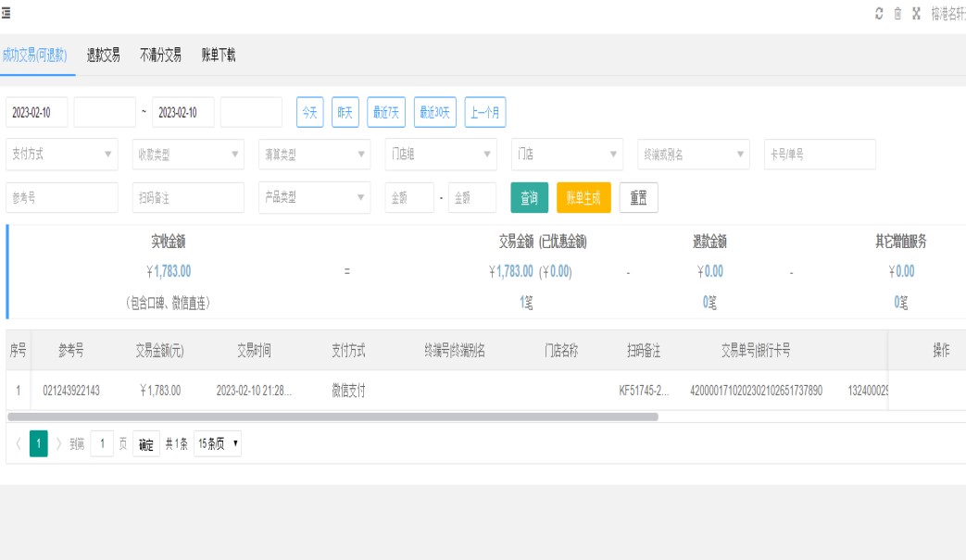
Task: Select the 最近7天 quick date filter
Action: [386, 113]
